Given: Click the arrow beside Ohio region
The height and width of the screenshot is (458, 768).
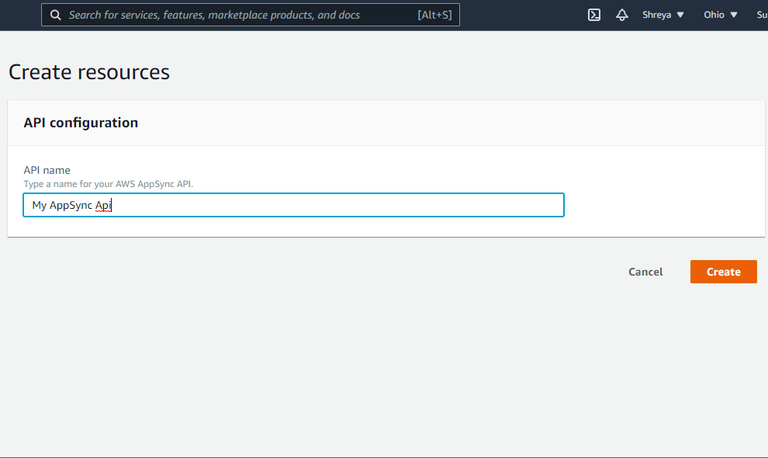Looking at the screenshot, I should click(734, 16).
